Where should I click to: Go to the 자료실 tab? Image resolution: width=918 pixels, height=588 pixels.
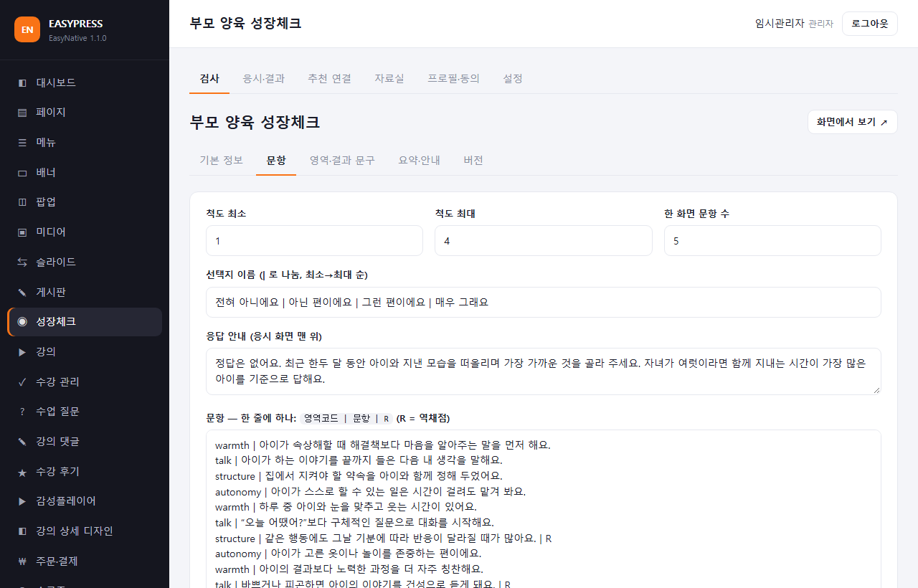tap(389, 79)
